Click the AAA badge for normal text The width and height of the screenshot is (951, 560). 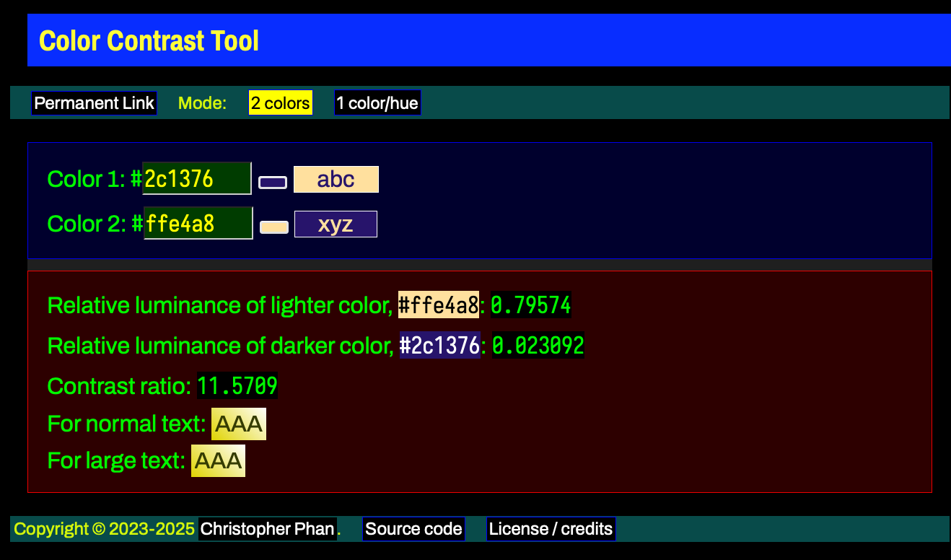pos(238,424)
